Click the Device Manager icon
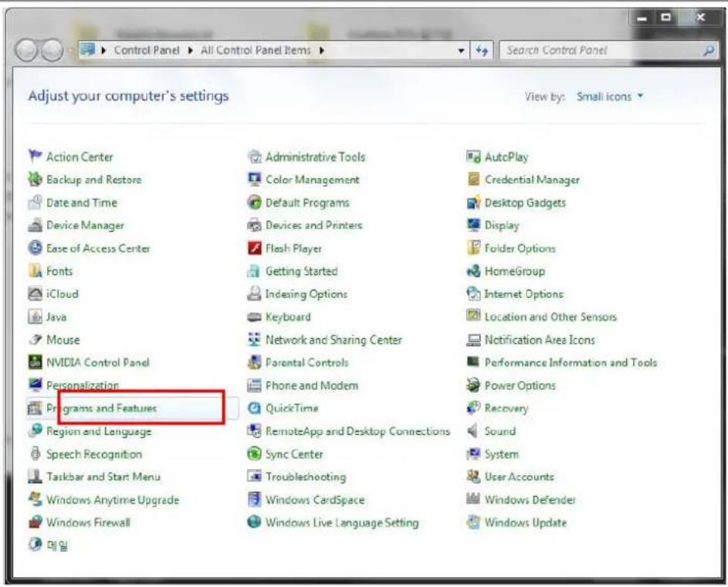This screenshot has width=728, height=587. click(35, 225)
